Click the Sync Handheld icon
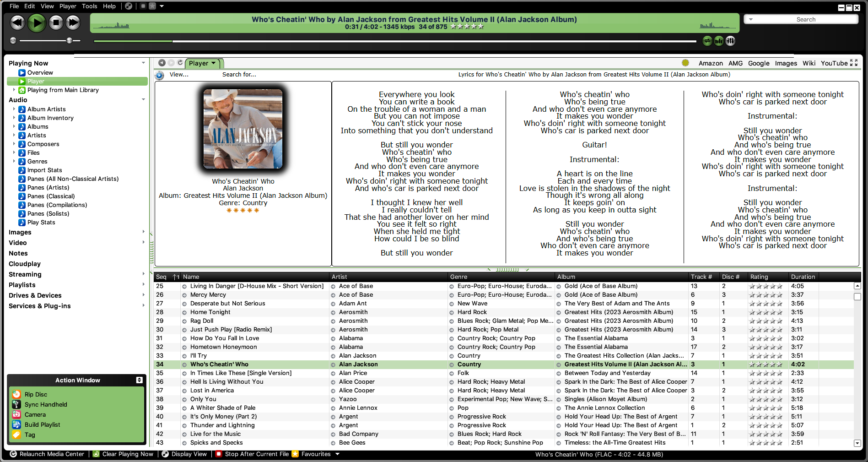Screen dimensions: 868x462 pos(16,404)
